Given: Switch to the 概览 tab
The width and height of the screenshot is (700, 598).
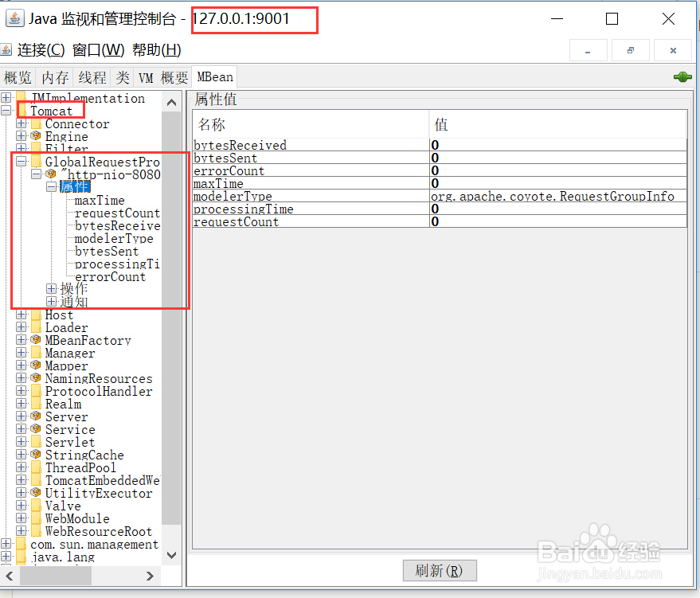Looking at the screenshot, I should click(x=18, y=77).
